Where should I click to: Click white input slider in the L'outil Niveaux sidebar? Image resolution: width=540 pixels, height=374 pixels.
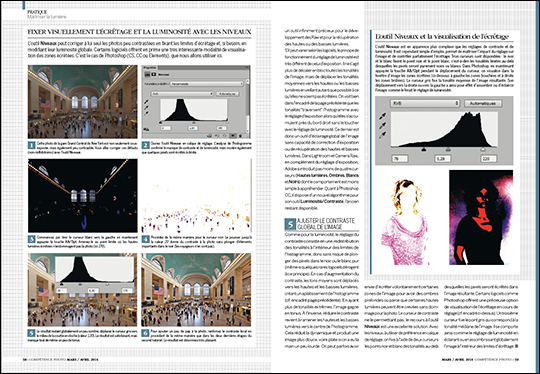pos(483,149)
